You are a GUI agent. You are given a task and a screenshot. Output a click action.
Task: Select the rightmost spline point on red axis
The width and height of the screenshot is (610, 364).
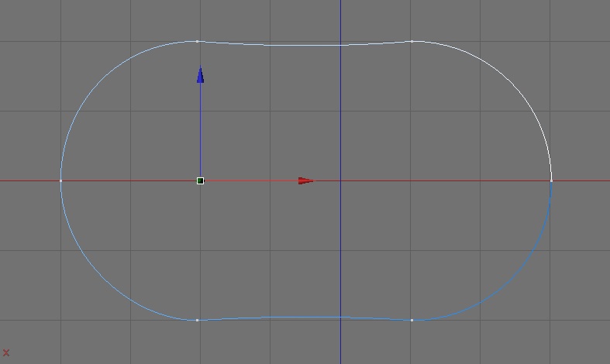[x=551, y=180]
